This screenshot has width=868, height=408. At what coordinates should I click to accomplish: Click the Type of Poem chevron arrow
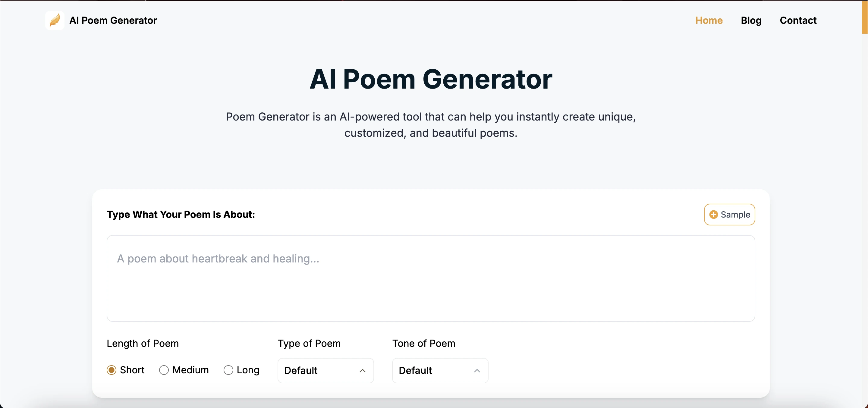pos(362,371)
